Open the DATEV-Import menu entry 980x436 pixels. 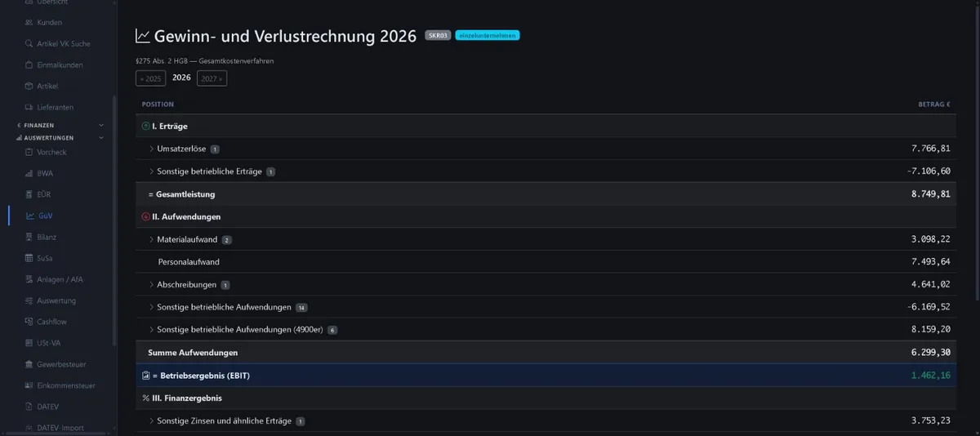[x=60, y=428]
